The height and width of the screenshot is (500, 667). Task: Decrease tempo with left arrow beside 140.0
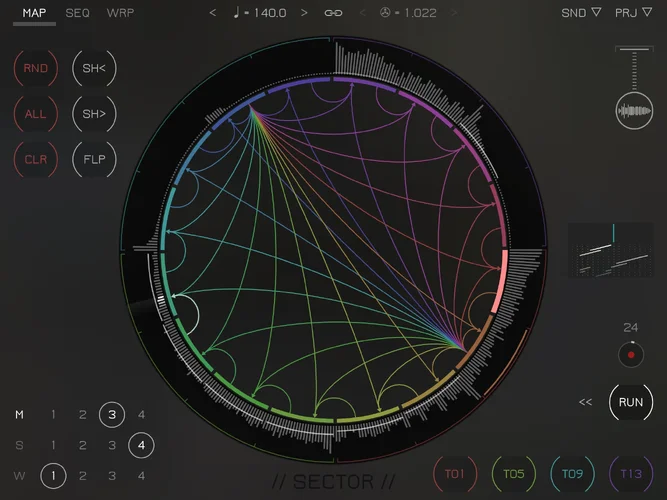pyautogui.click(x=213, y=13)
